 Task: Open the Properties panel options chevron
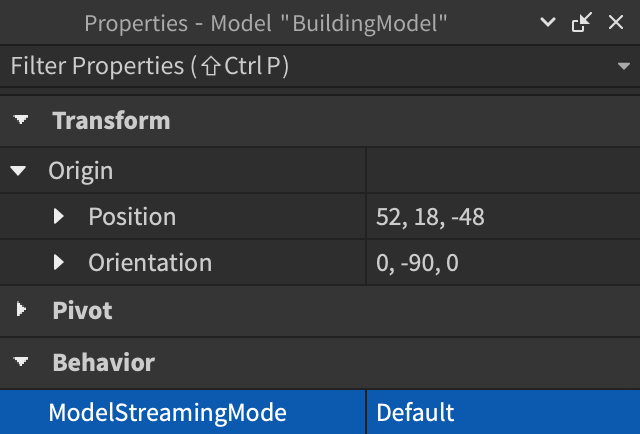(548, 23)
